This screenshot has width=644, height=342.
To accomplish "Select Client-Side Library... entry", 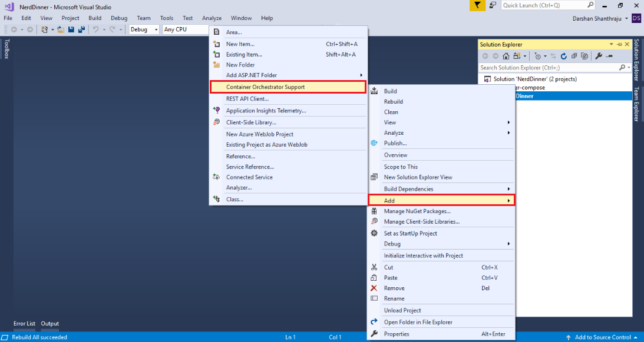I will (x=288, y=122).
